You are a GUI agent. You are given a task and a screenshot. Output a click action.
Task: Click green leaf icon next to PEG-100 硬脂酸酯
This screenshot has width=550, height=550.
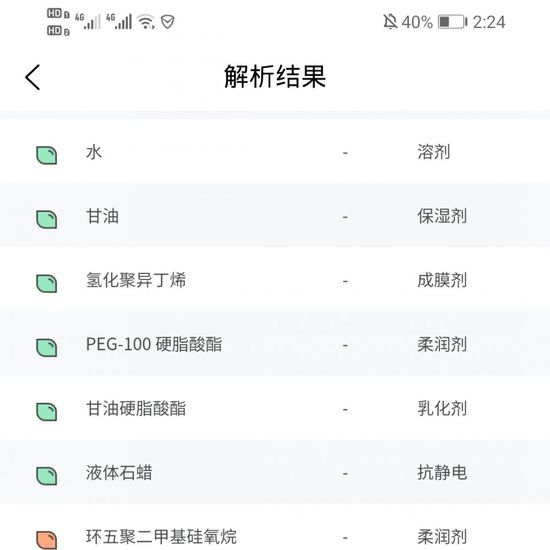(47, 348)
